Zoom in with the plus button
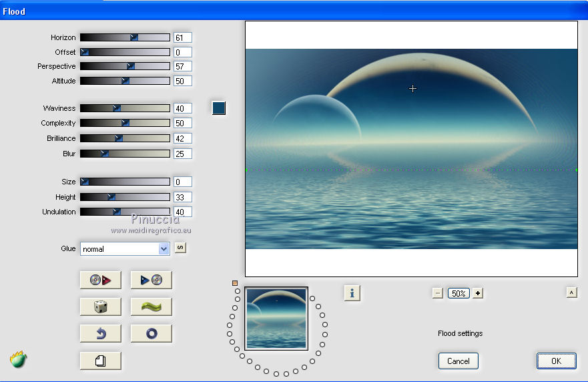 [478, 293]
